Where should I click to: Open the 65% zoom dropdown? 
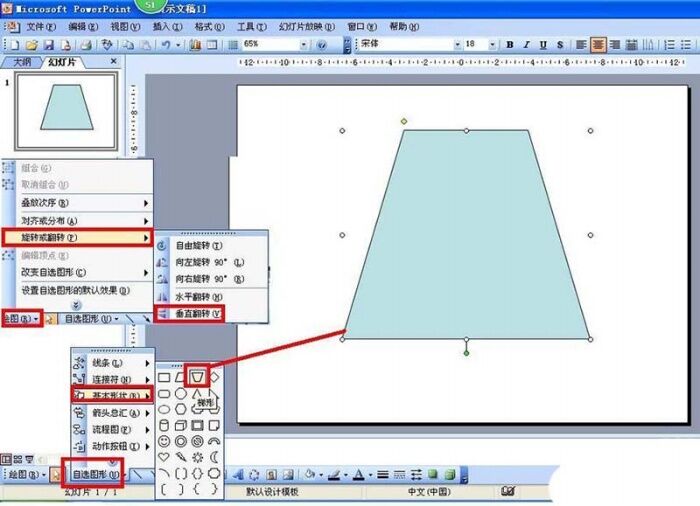tap(304, 45)
